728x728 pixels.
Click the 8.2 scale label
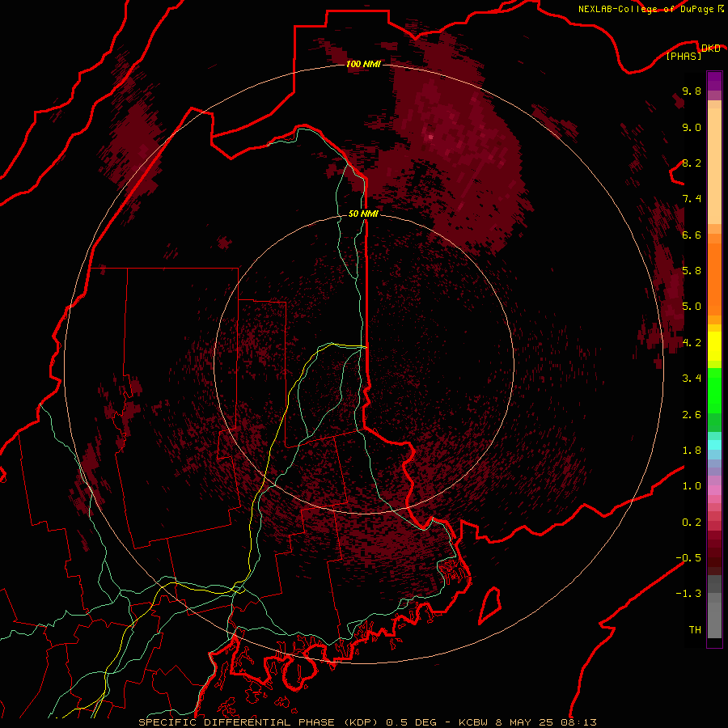[x=692, y=163]
